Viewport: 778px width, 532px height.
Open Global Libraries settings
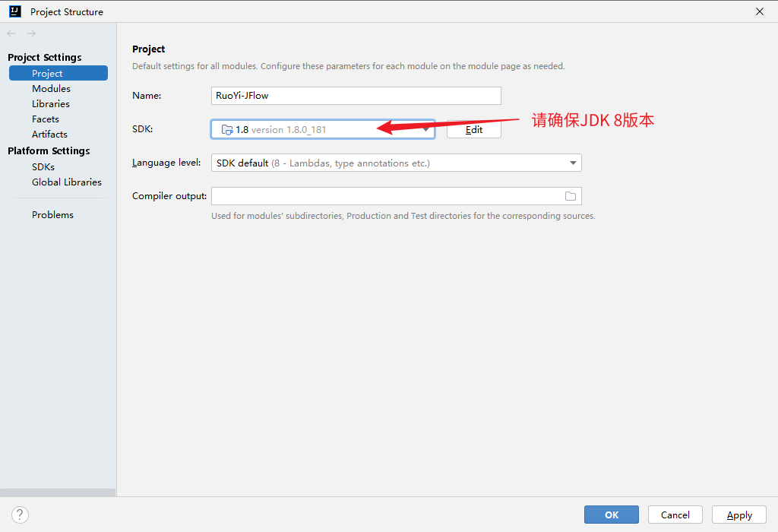pos(66,182)
